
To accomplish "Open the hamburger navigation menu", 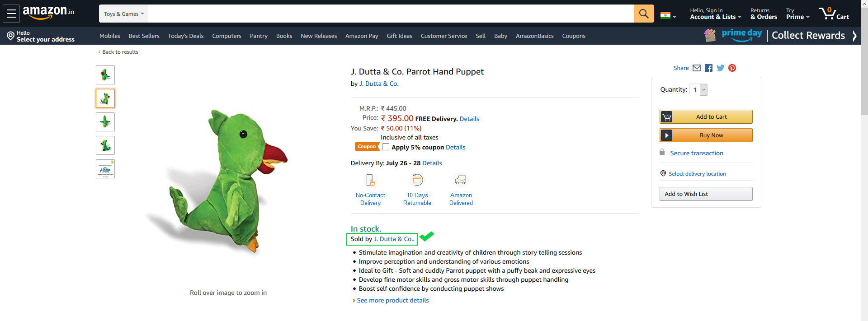I will pos(11,14).
